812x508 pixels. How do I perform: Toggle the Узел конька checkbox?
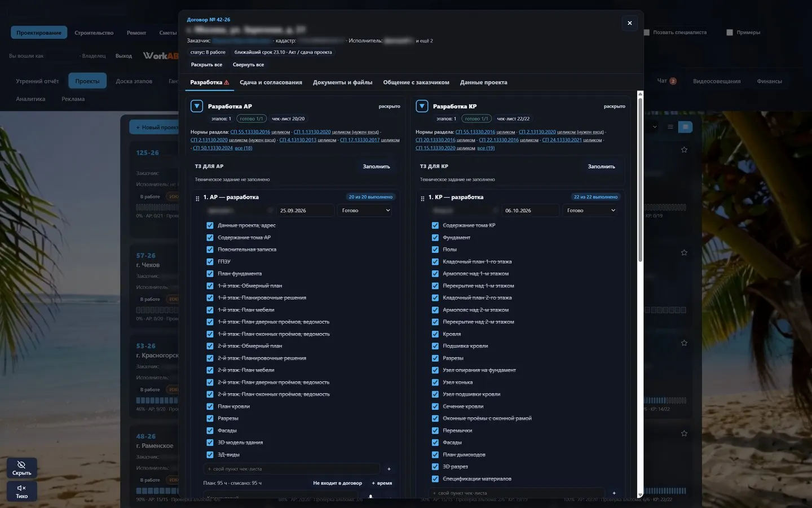[x=435, y=382]
